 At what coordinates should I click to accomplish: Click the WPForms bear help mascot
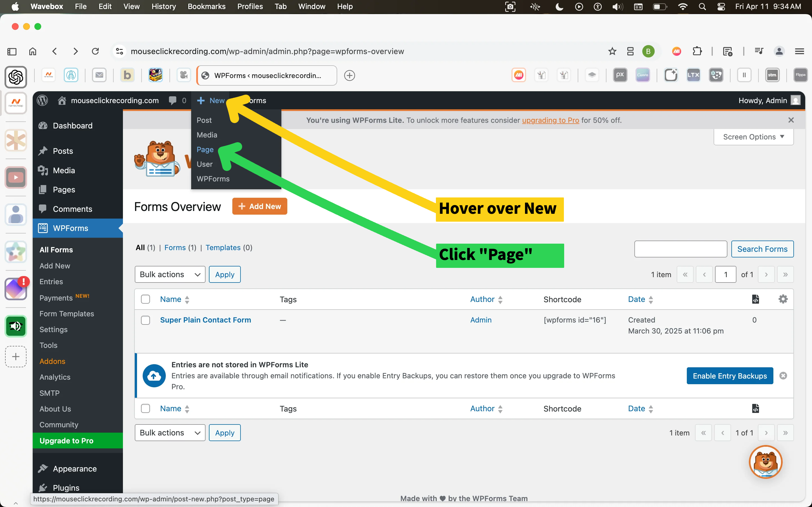[765, 462]
